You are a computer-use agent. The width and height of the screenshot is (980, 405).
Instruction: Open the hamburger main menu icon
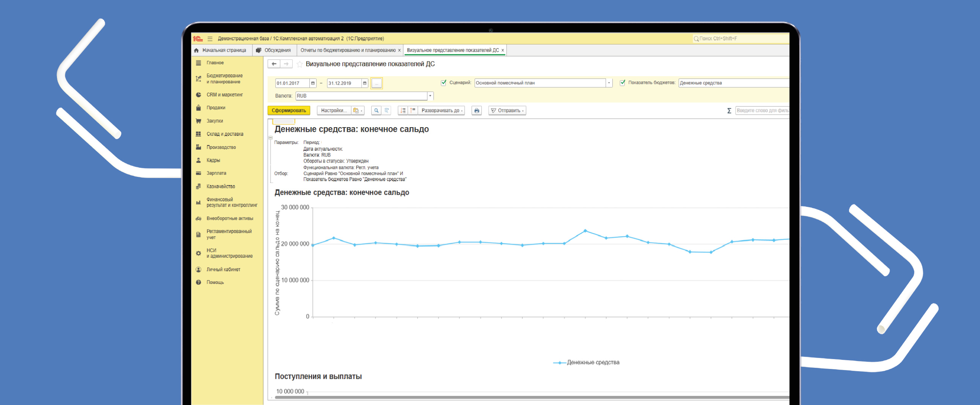210,39
